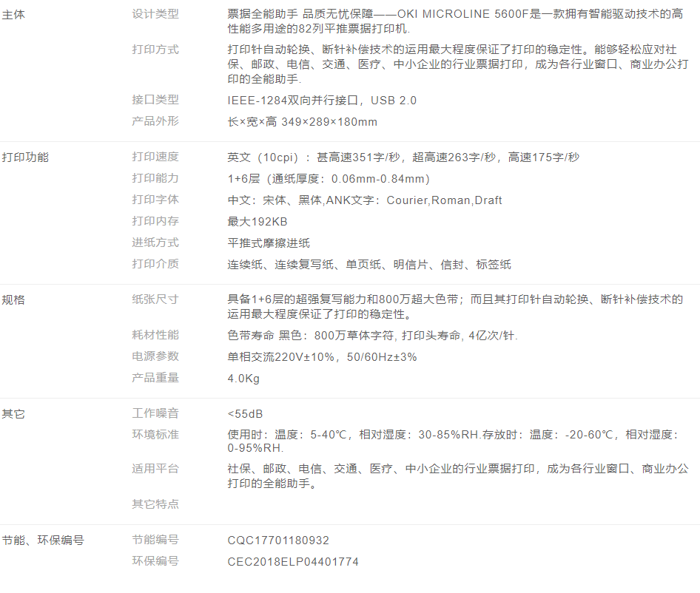The height and width of the screenshot is (593, 700).
Task: Click the 最大192KB memory value
Action: pos(258,222)
